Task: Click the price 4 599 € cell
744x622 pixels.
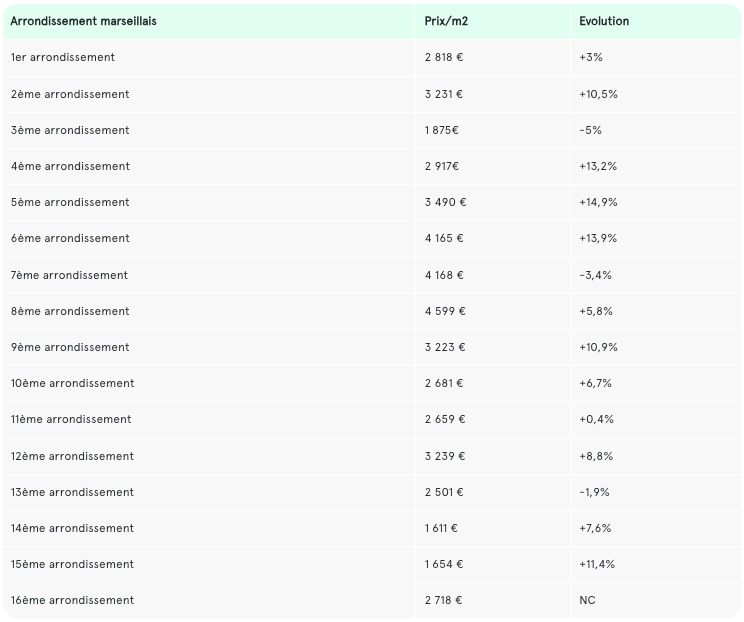Action: (x=445, y=311)
